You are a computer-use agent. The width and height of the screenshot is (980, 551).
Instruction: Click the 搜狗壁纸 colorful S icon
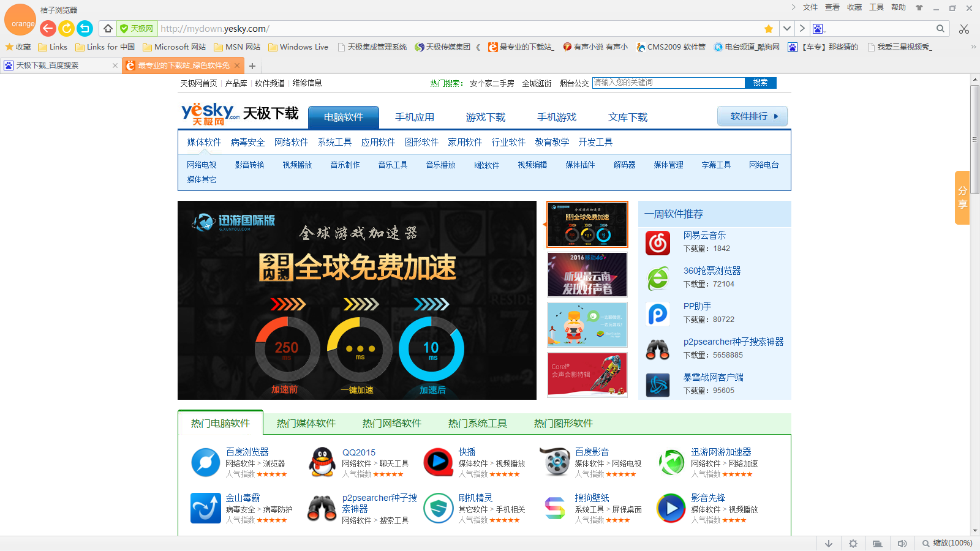[555, 508]
